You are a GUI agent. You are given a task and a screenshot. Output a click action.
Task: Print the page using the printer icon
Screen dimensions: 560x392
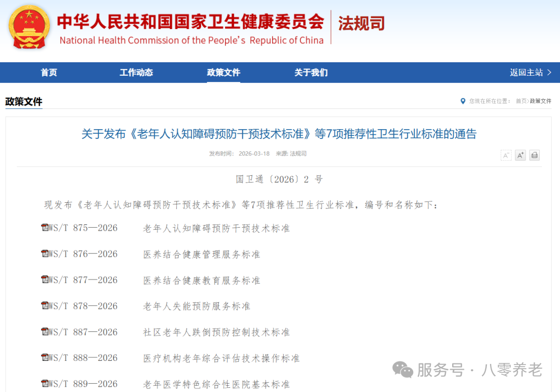click(535, 155)
